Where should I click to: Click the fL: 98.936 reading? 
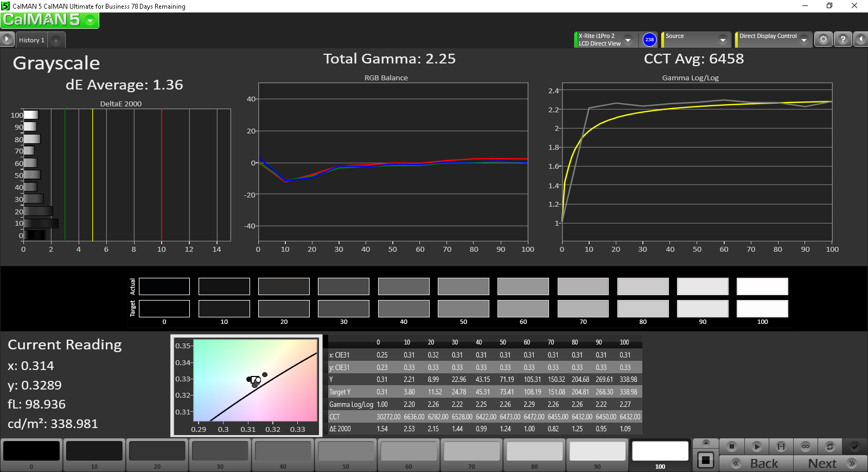37,404
